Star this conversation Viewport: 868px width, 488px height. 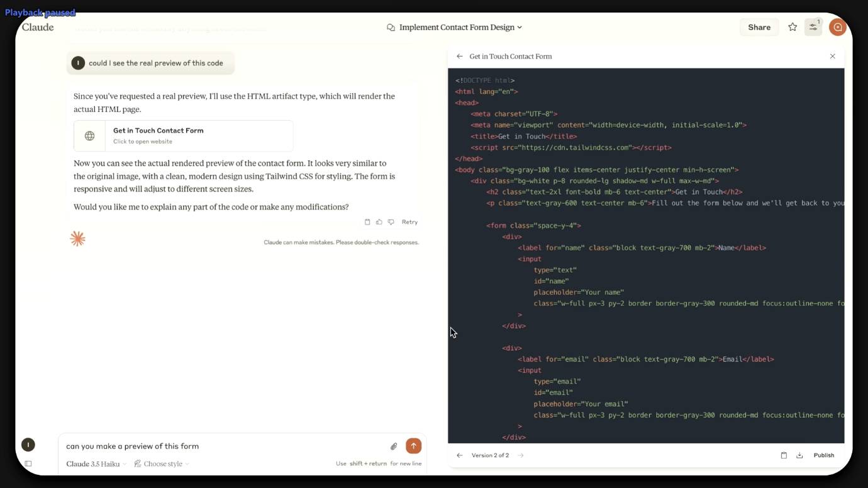click(793, 27)
